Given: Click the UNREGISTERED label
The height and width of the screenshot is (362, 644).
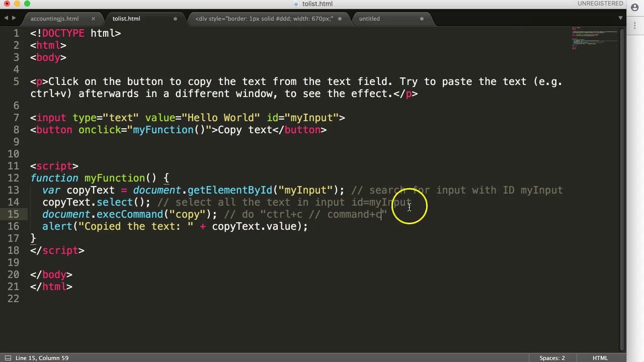Looking at the screenshot, I should coord(600,4).
